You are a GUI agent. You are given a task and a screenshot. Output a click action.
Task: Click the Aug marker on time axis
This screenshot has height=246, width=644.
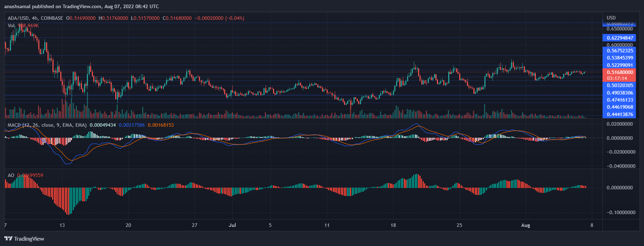(526, 225)
